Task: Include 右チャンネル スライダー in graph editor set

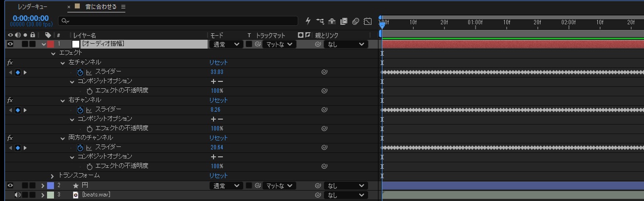Action: coord(89,110)
